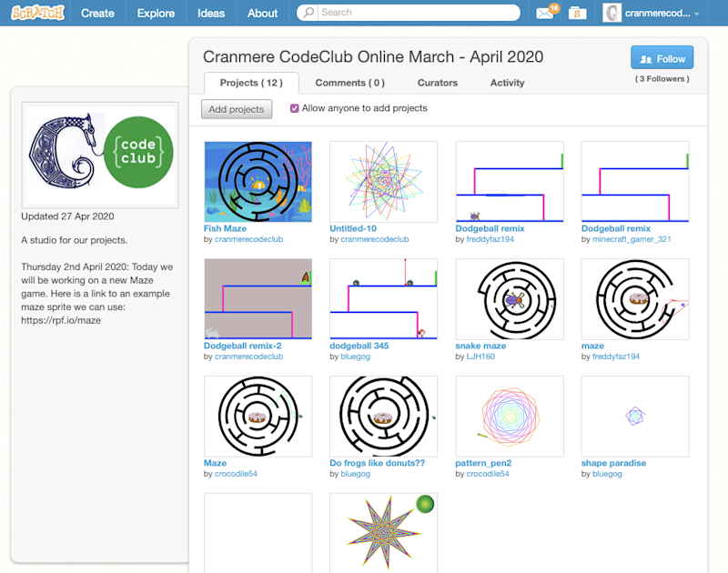Open author link LJH160
Image resolution: width=728 pixels, height=573 pixels.
(x=480, y=357)
